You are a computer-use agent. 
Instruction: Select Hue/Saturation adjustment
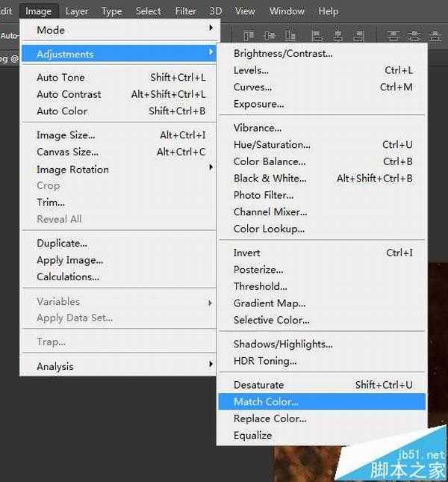pos(272,145)
